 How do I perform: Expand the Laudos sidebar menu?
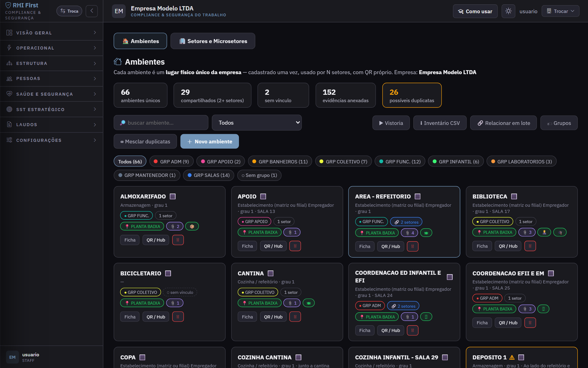point(51,125)
